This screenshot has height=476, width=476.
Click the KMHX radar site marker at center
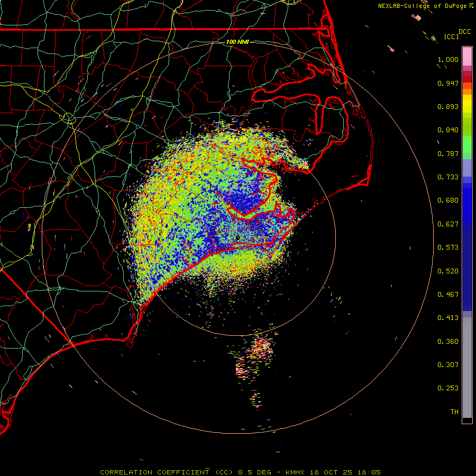point(237,237)
